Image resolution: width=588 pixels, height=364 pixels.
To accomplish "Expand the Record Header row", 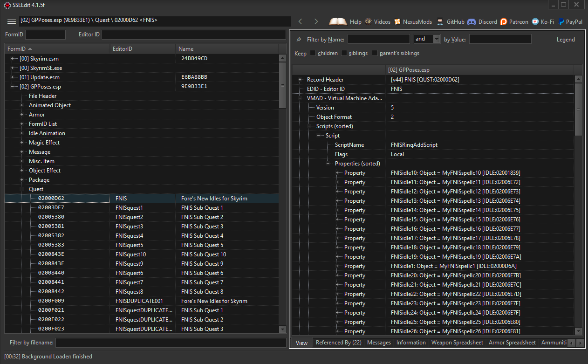I will click(301, 80).
